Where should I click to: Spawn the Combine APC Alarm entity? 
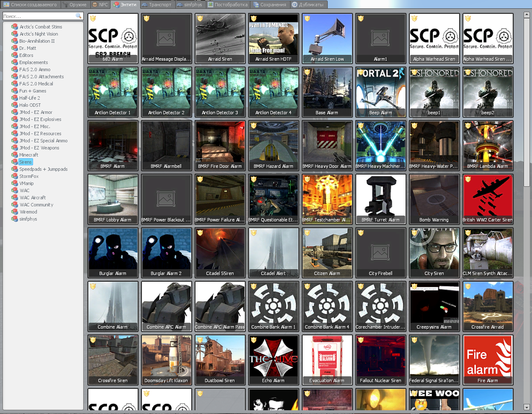pyautogui.click(x=167, y=306)
